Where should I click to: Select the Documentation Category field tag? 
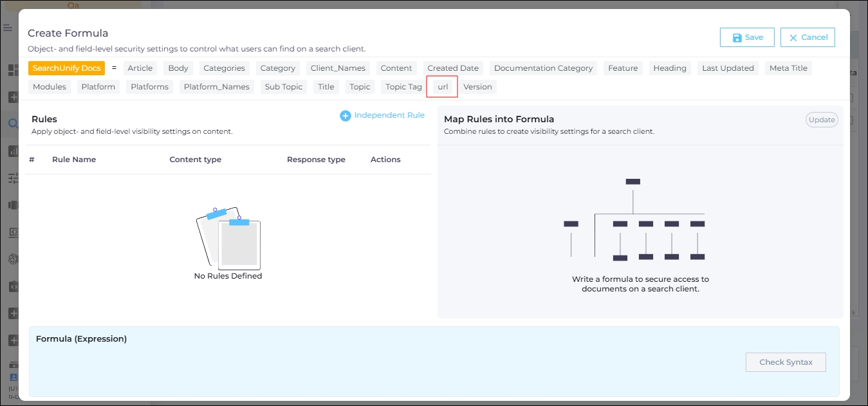pos(543,68)
